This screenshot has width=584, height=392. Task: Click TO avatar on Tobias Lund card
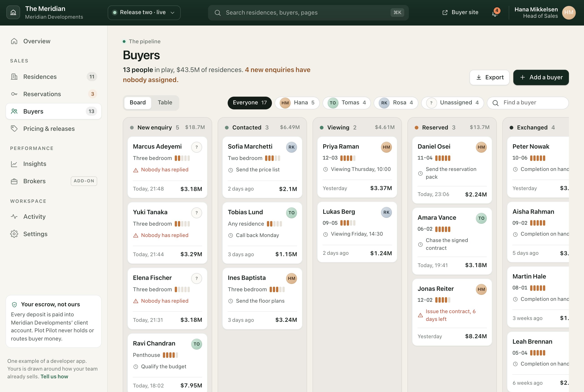[292, 213]
